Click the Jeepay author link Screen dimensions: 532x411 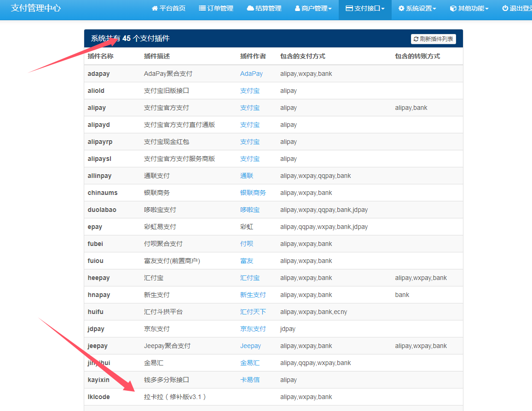pyautogui.click(x=250, y=346)
